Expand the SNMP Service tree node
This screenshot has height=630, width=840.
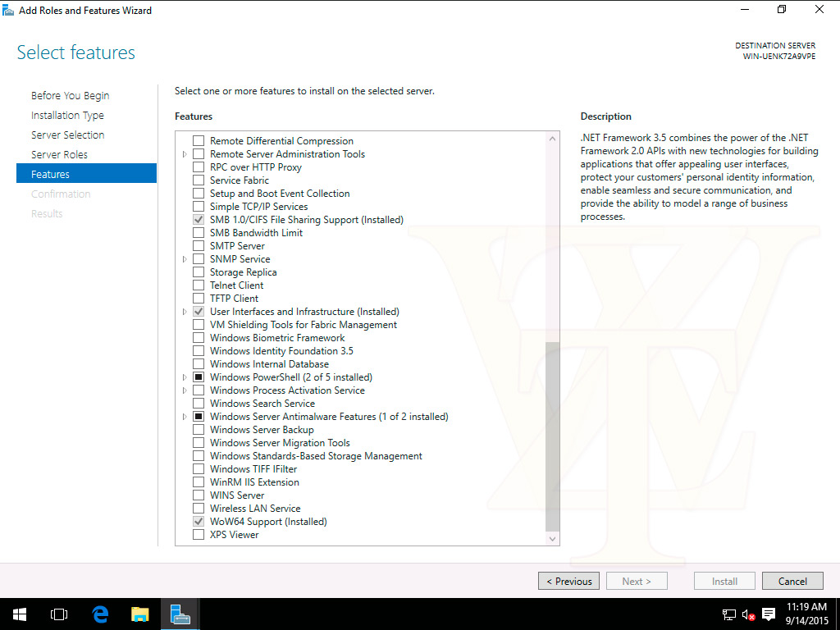point(185,259)
